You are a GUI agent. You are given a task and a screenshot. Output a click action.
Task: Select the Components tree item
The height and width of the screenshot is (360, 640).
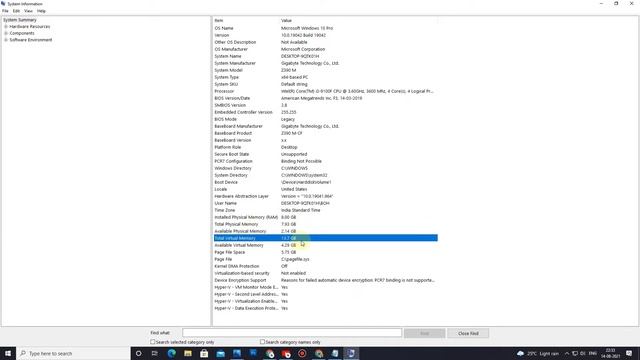tap(22, 33)
